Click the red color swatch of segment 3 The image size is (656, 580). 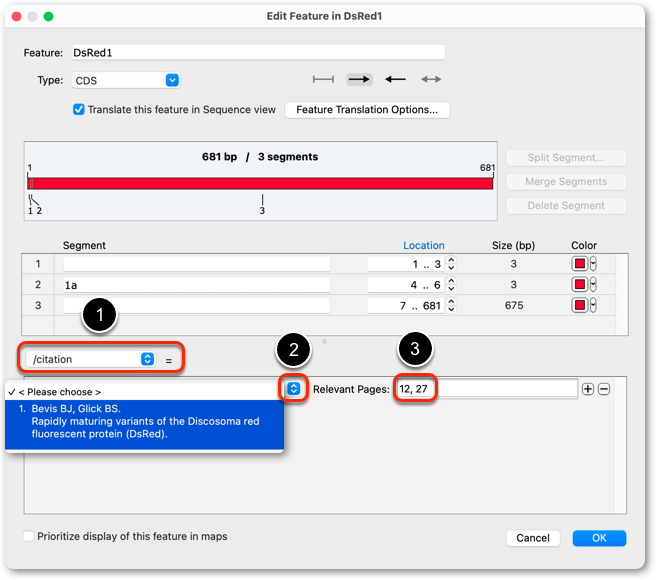coord(579,305)
